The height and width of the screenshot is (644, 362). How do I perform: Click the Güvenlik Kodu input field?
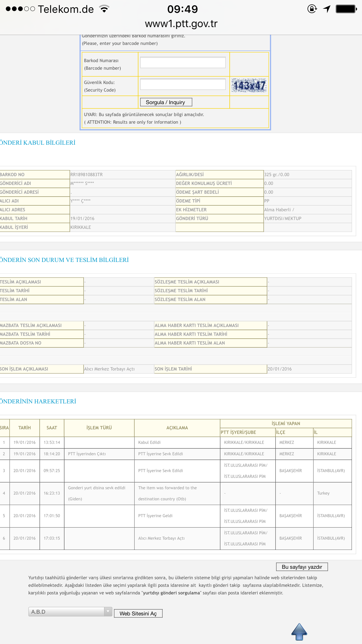click(183, 84)
